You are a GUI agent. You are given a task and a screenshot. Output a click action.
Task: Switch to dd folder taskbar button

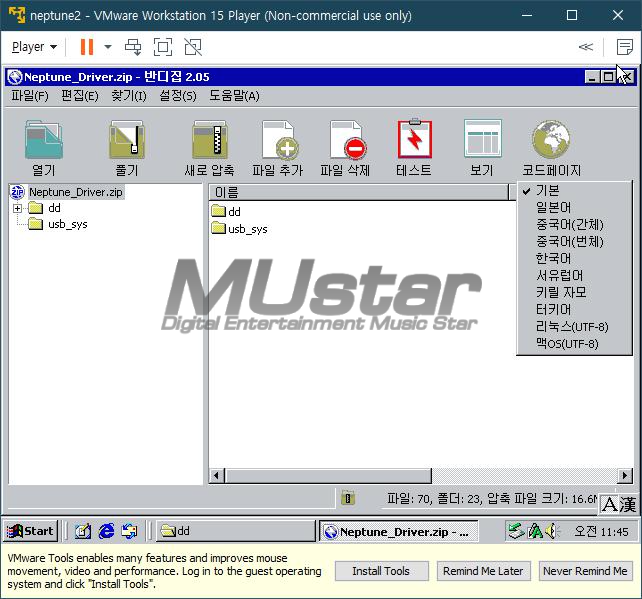[x=236, y=531]
